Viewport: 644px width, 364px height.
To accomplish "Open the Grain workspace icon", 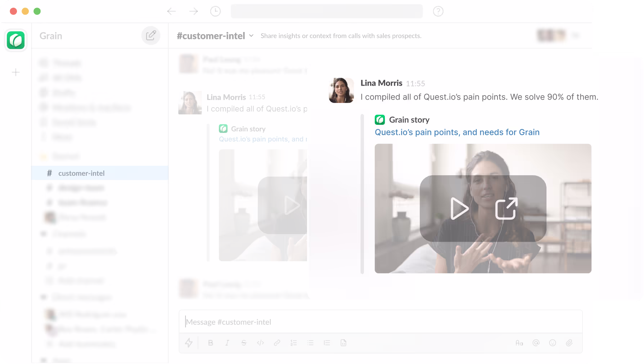I will (x=16, y=40).
